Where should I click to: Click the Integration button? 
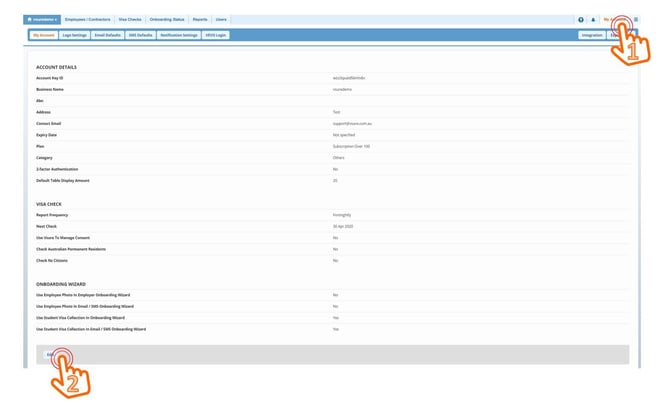592,35
